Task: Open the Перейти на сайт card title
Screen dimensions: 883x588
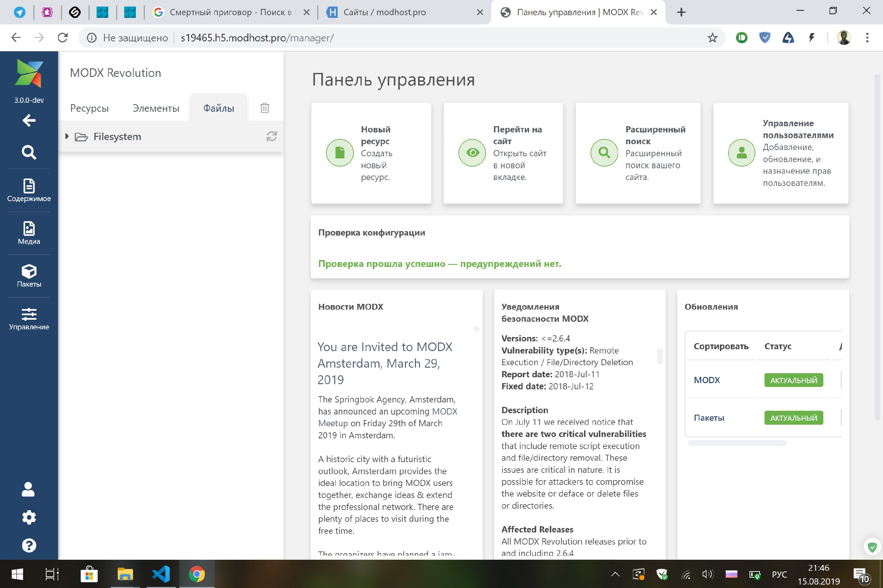Action: point(517,136)
